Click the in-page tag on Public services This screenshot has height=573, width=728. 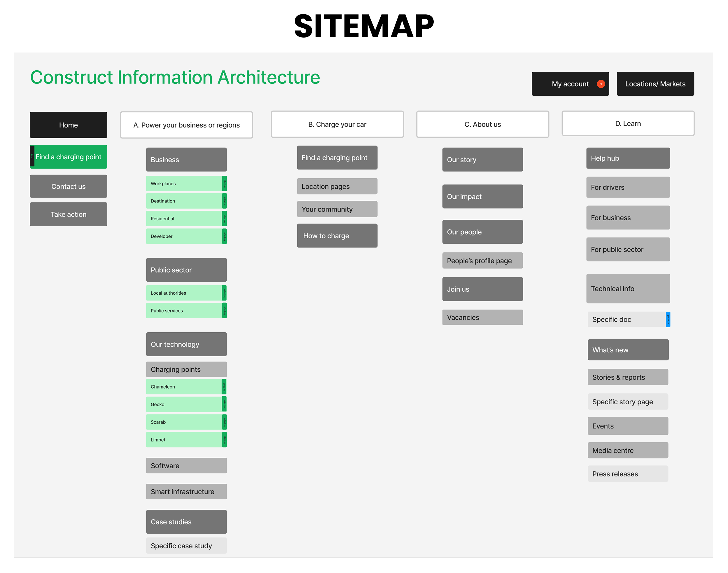224,311
